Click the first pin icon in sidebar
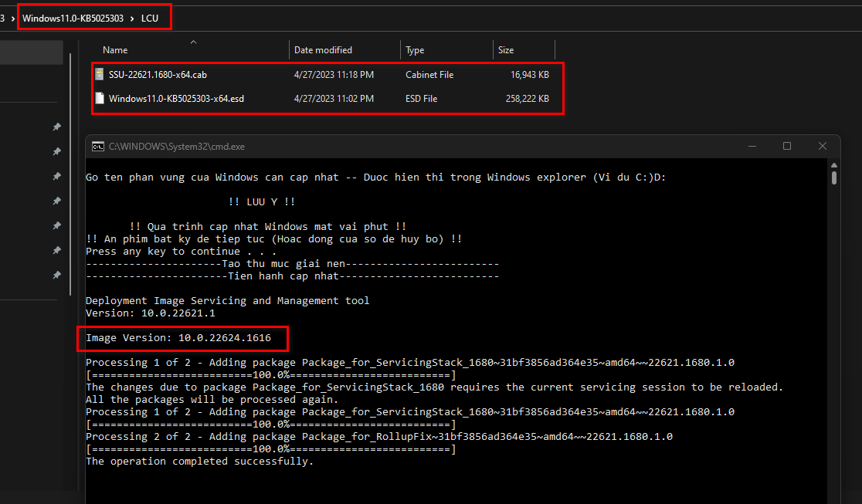The width and height of the screenshot is (862, 504). pyautogui.click(x=56, y=127)
